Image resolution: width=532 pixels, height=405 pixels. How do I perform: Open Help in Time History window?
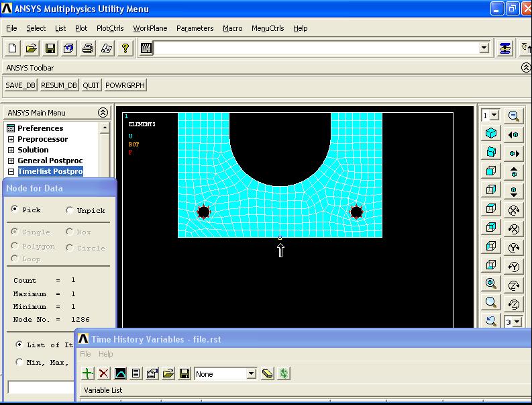[x=105, y=354]
